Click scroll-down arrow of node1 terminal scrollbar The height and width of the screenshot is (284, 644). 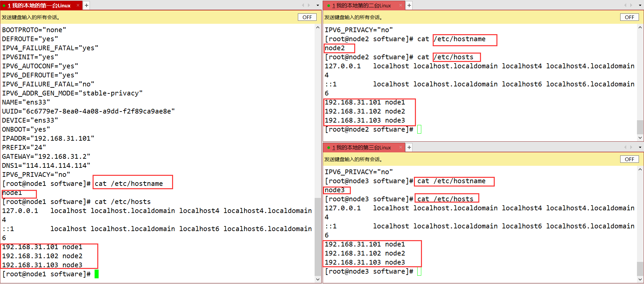point(318,279)
